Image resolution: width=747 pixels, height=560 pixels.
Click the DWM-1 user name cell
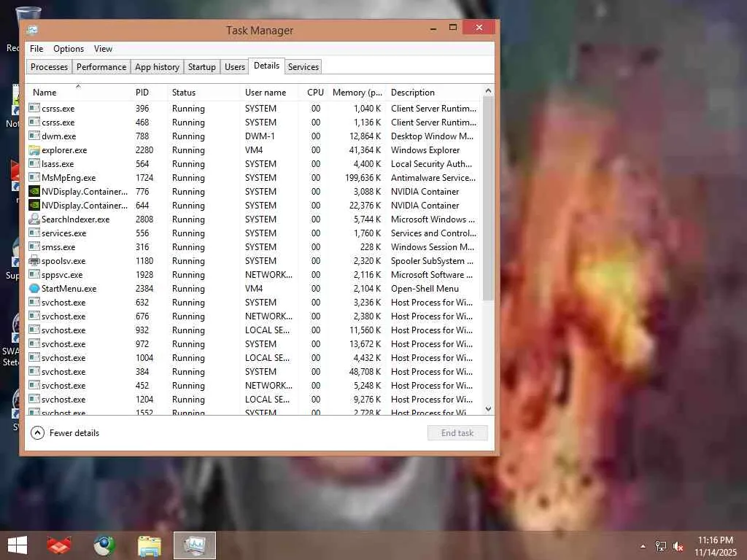pos(260,136)
